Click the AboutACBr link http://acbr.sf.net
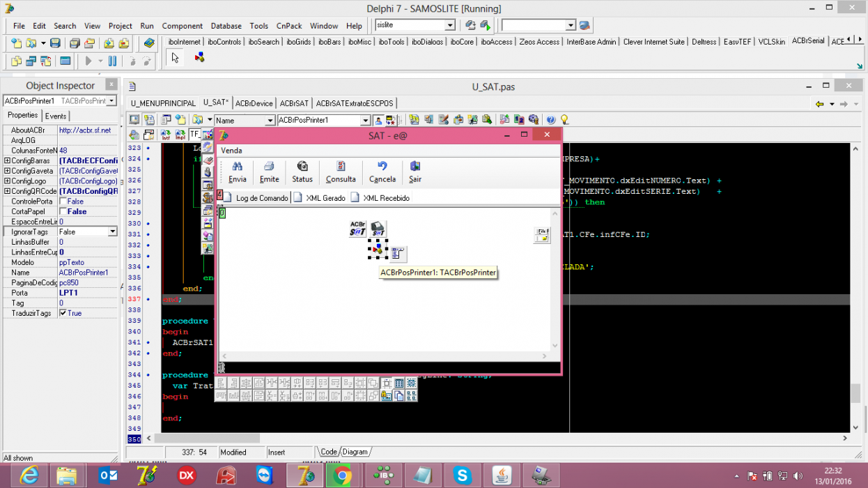This screenshot has width=868, height=488. [85, 130]
